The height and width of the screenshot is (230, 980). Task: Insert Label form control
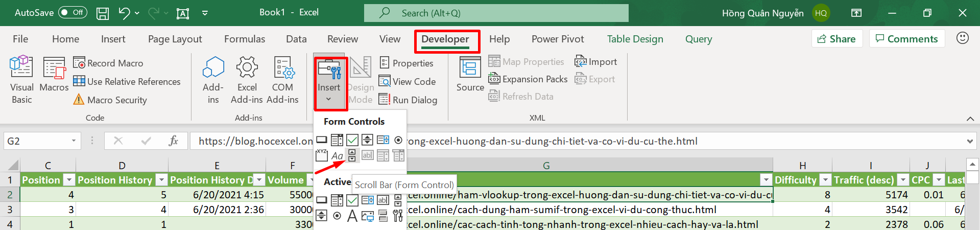(337, 155)
